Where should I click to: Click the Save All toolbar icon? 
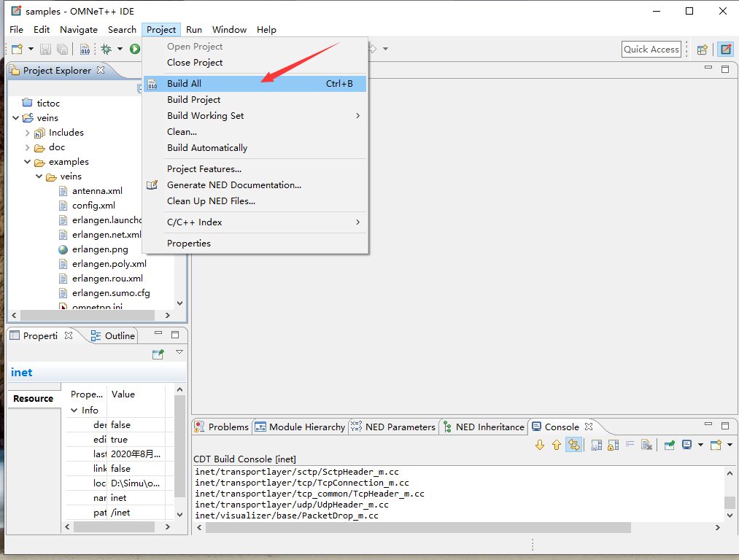pos(62,49)
